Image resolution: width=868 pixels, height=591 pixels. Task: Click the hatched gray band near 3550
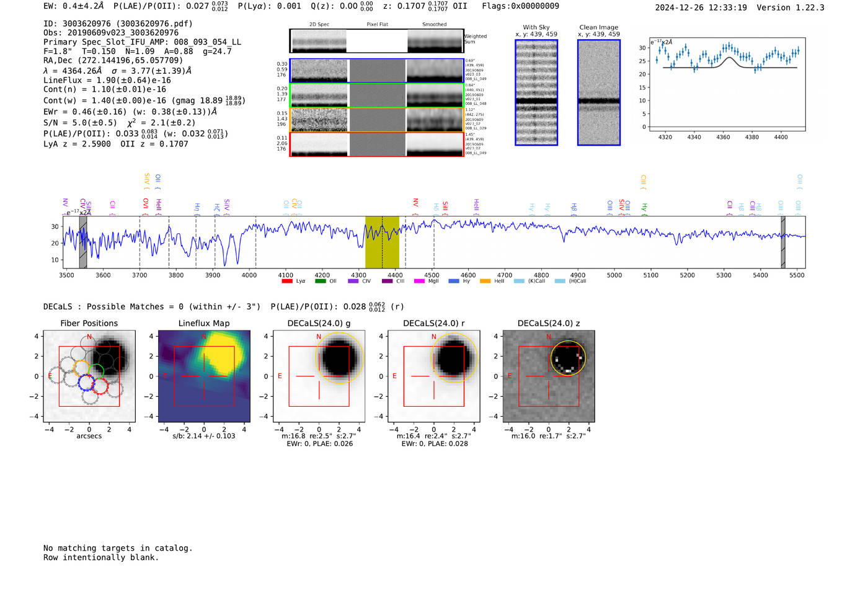(83, 242)
